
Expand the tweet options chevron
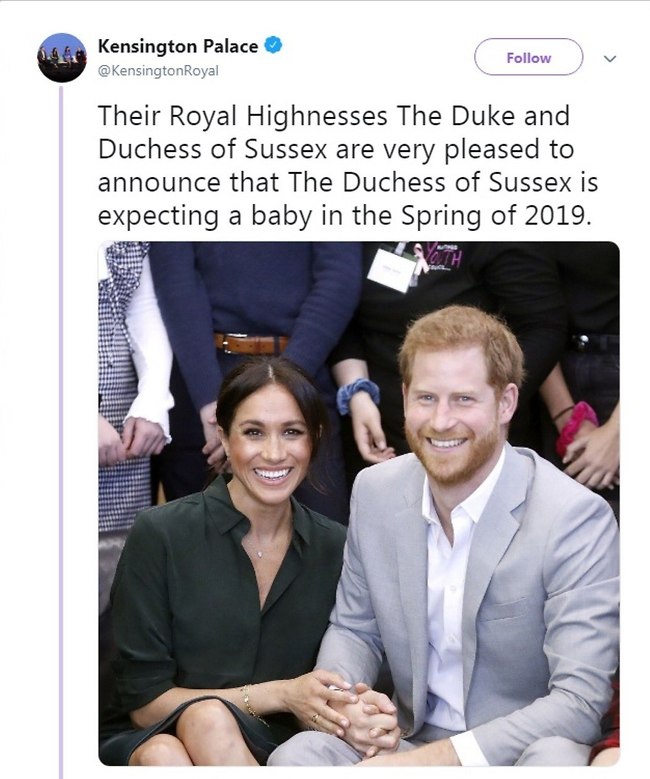click(x=610, y=59)
